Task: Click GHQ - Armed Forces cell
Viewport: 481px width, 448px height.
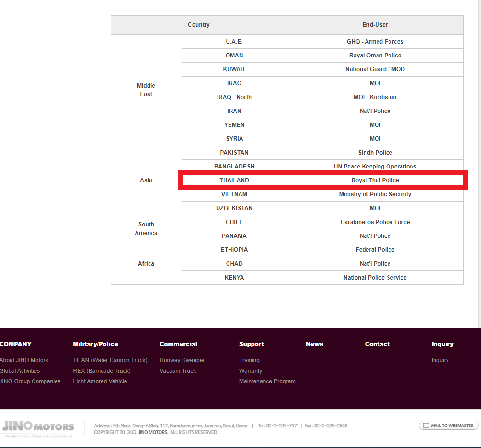Action: [x=375, y=41]
